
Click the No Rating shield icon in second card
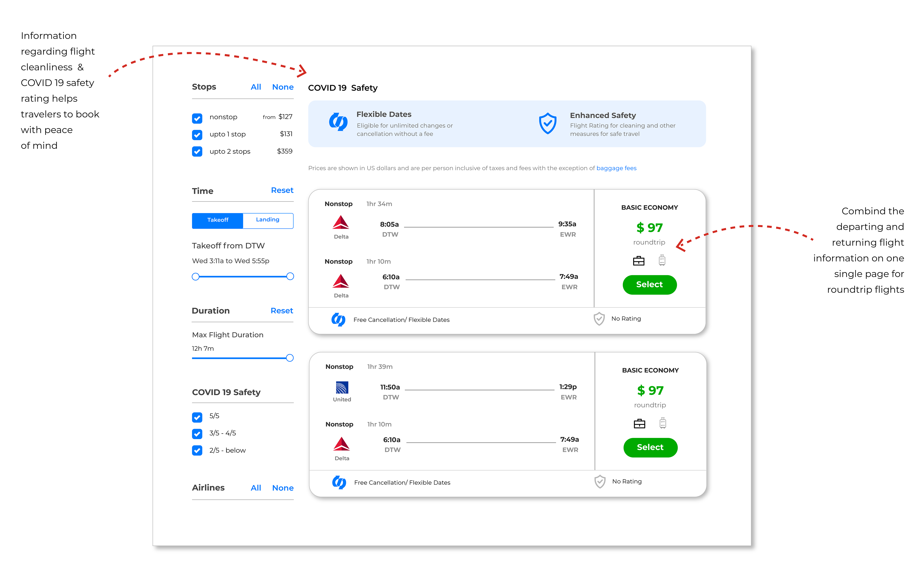(600, 482)
